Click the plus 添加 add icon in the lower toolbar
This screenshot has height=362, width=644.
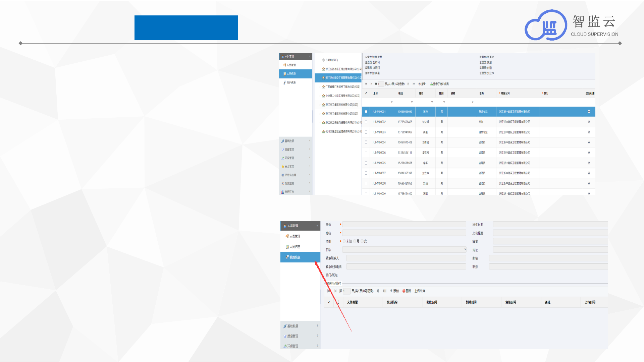tap(391, 291)
